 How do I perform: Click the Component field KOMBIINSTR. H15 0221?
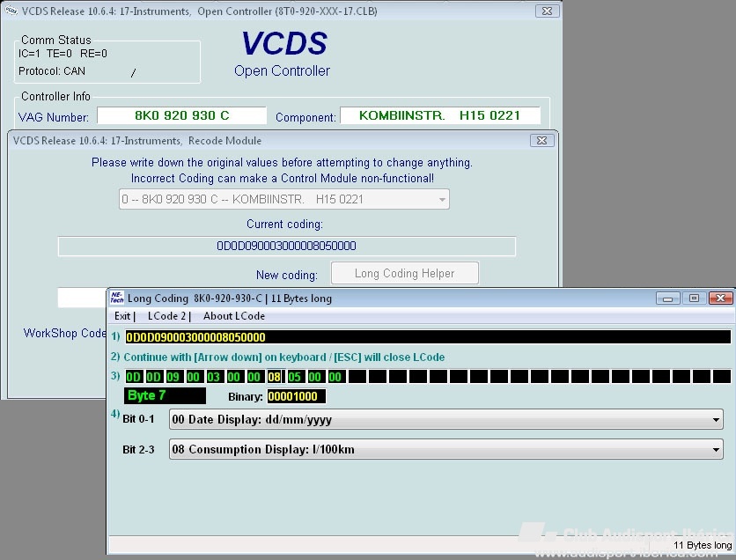pos(440,115)
